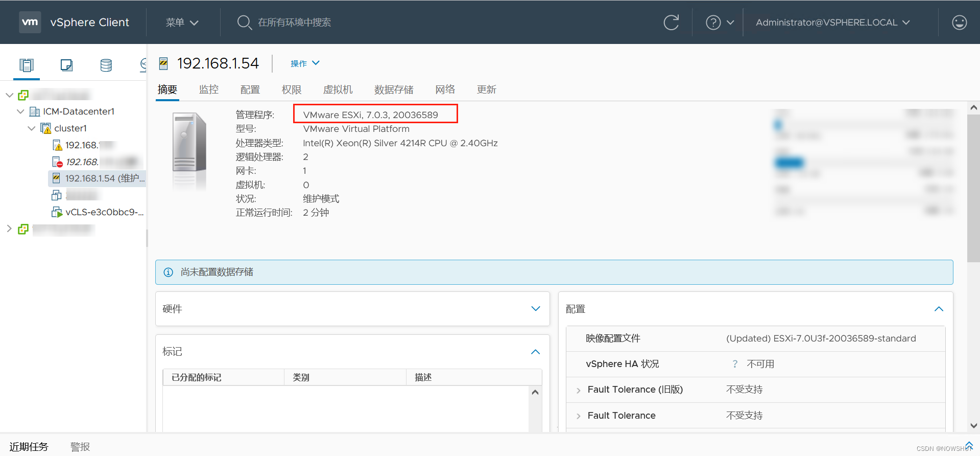Click the smiley feedback icon

(959, 22)
